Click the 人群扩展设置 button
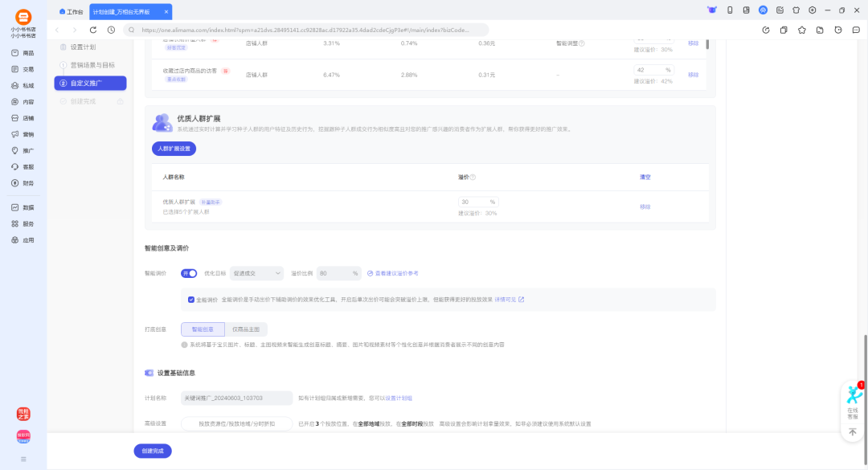Image resolution: width=868 pixels, height=470 pixels. click(174, 149)
